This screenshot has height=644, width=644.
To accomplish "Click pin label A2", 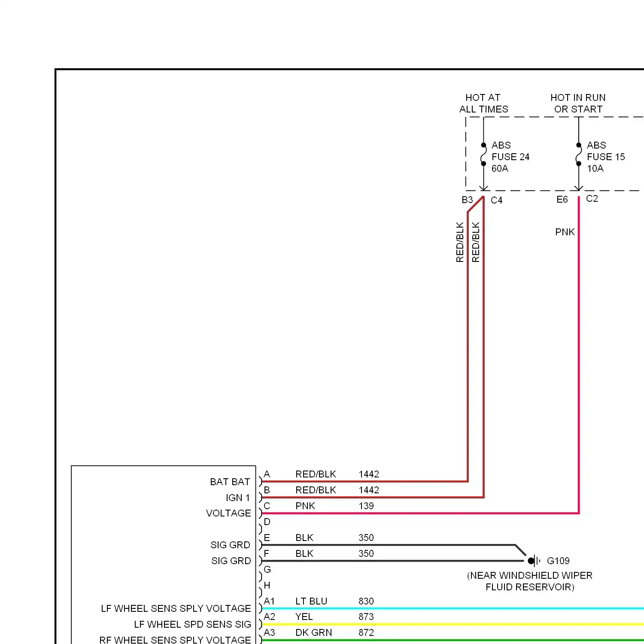I will (x=269, y=617).
